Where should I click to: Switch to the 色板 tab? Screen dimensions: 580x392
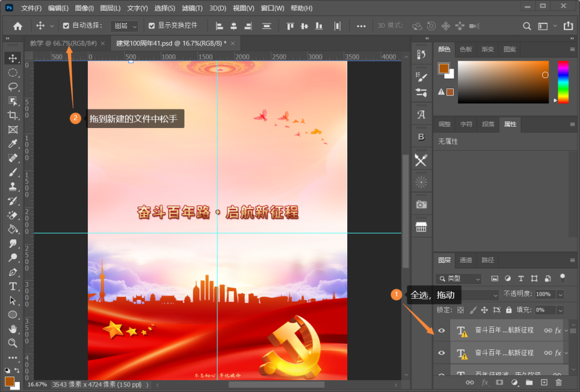(x=465, y=49)
